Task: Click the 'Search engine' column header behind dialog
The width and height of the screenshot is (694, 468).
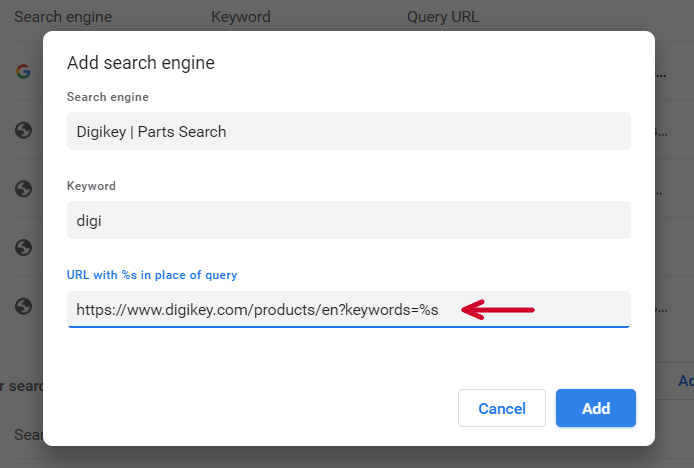Action: point(63,17)
